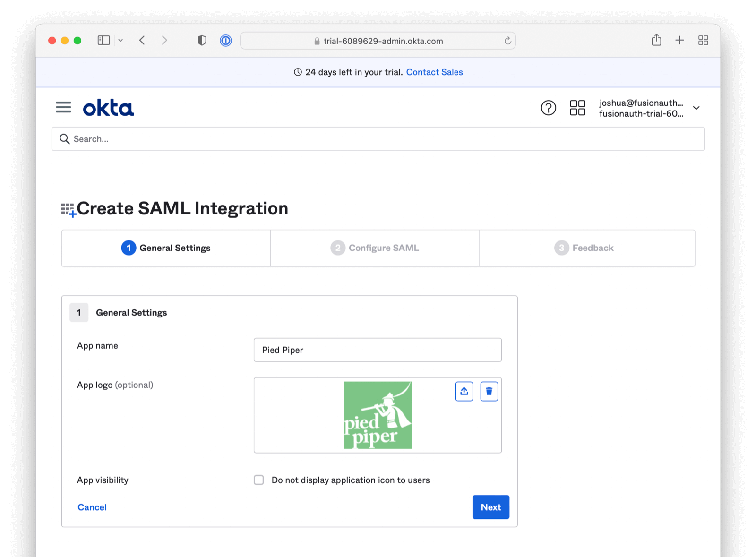756x557 pixels.
Task: Click the Cancel link
Action: [x=92, y=507]
